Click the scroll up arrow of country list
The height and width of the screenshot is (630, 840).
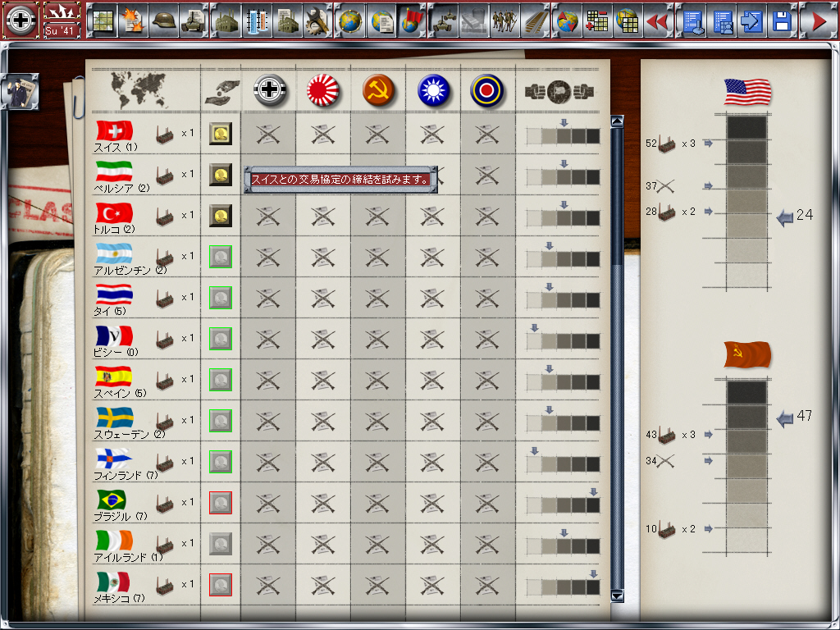(x=618, y=121)
